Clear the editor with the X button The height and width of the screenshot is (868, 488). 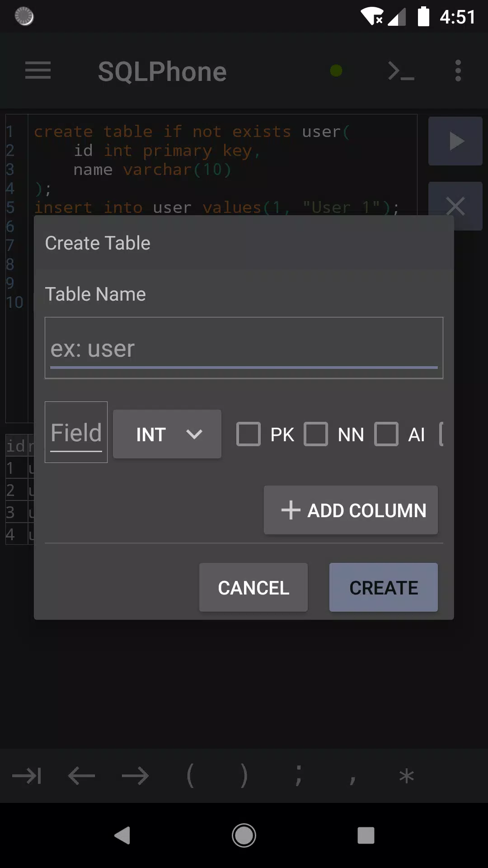[455, 206]
